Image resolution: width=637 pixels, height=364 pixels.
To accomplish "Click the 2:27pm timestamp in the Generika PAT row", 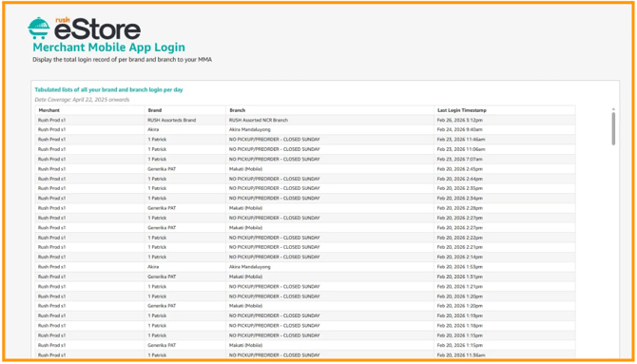I will tap(460, 227).
